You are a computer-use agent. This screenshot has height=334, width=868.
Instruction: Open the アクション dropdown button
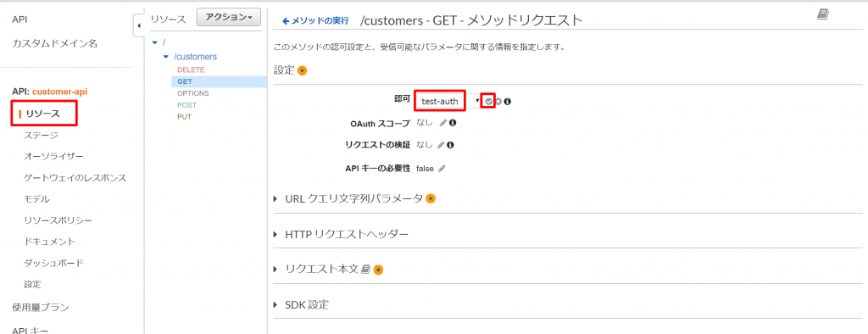click(x=229, y=18)
